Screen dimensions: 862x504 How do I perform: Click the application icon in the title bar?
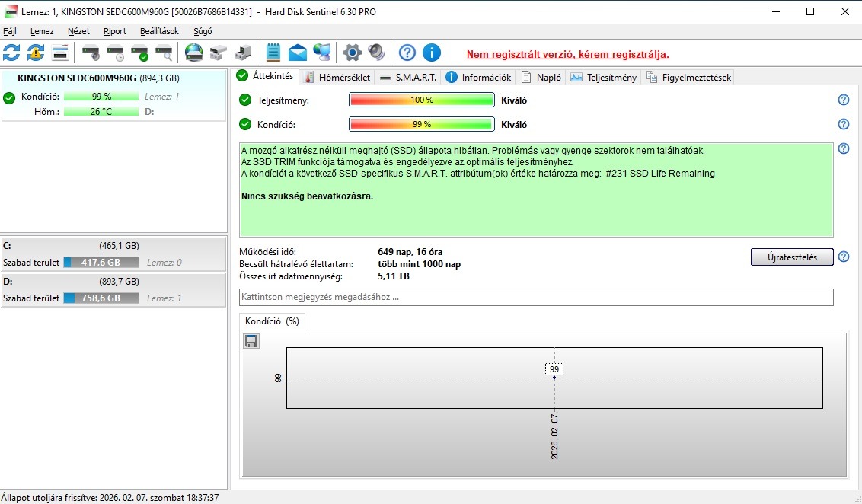(x=11, y=11)
